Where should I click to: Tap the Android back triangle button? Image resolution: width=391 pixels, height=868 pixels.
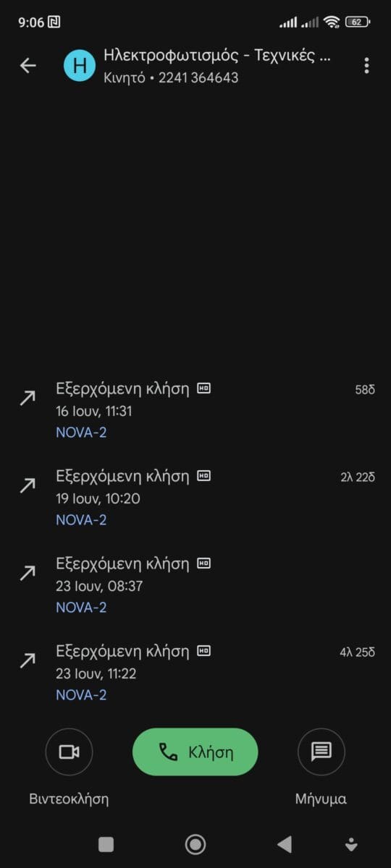coord(285,844)
